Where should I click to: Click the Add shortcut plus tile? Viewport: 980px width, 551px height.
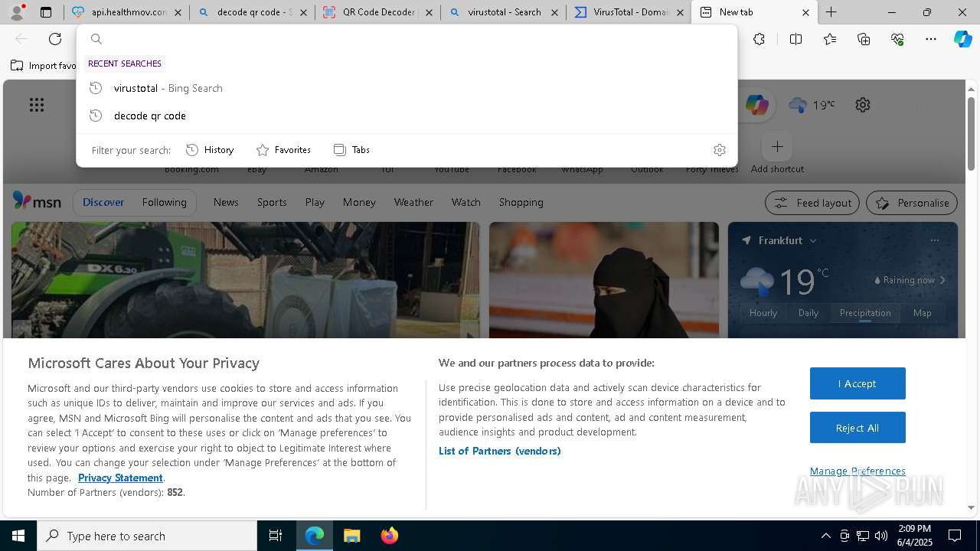[x=777, y=147]
